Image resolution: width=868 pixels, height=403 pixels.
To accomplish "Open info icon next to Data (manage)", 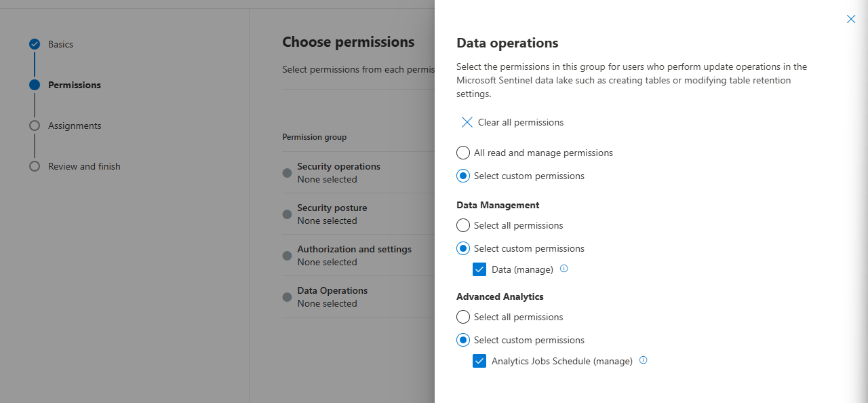I will [564, 269].
